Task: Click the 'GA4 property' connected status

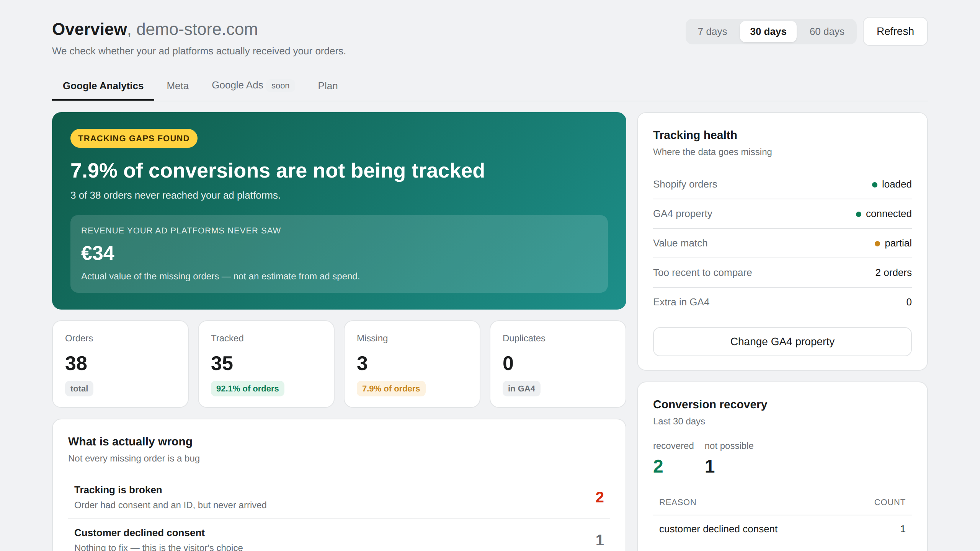Action: pyautogui.click(x=884, y=214)
